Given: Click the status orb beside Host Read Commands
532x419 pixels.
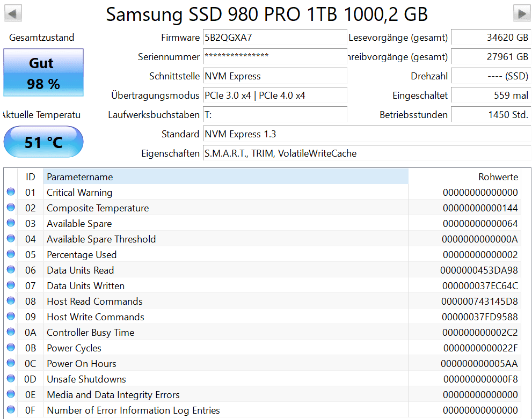Looking at the screenshot, I should 11,301.
